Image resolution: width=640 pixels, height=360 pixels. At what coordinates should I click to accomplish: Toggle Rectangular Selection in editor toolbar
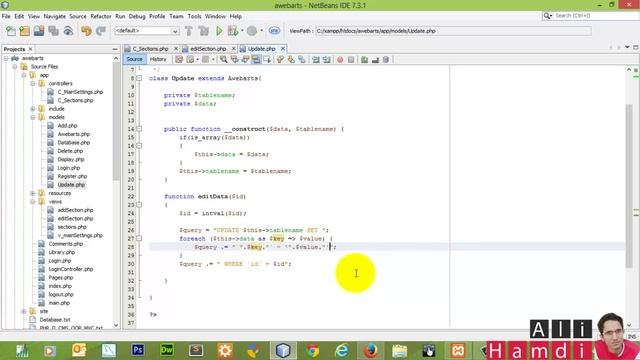tap(267, 60)
